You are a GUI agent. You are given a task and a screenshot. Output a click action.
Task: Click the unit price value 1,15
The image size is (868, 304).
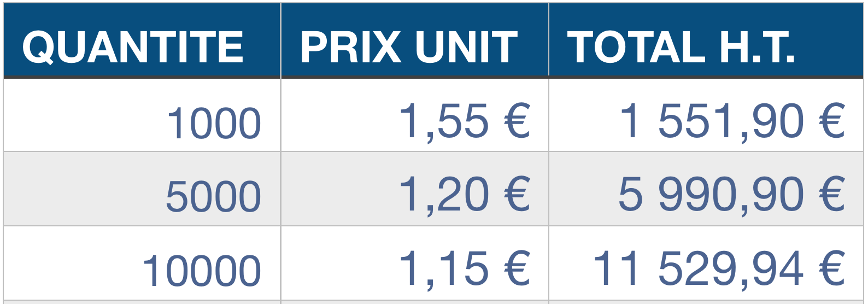(x=443, y=268)
